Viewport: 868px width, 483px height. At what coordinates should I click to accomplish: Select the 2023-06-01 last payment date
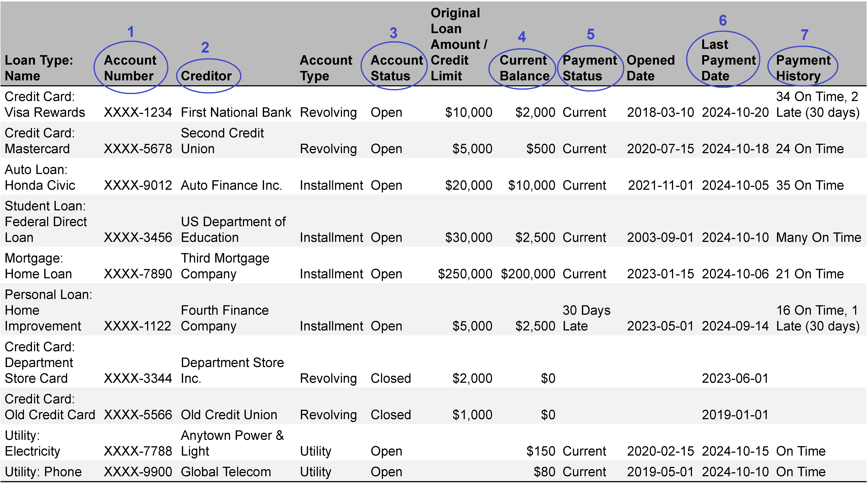(735, 378)
